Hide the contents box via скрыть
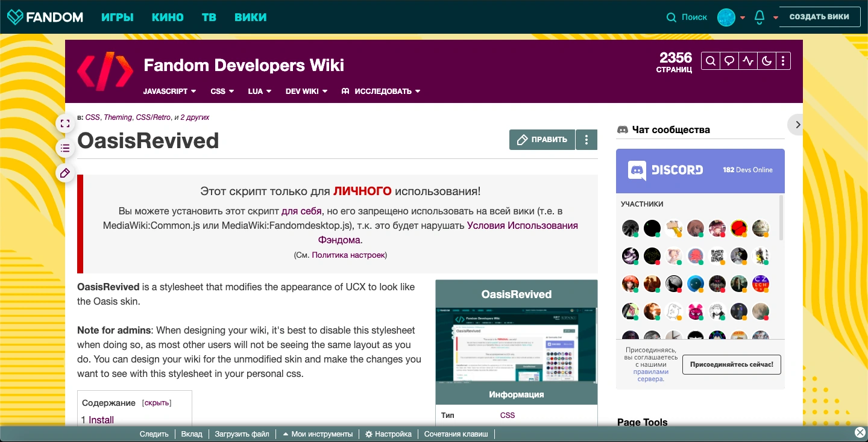The width and height of the screenshot is (868, 442). pyautogui.click(x=157, y=403)
